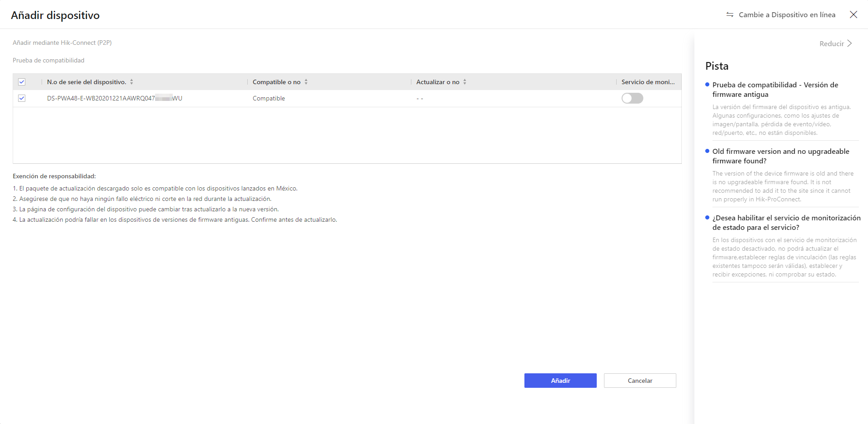This screenshot has width=868, height=424.
Task: Sort by device serial number arrows
Action: click(132, 82)
